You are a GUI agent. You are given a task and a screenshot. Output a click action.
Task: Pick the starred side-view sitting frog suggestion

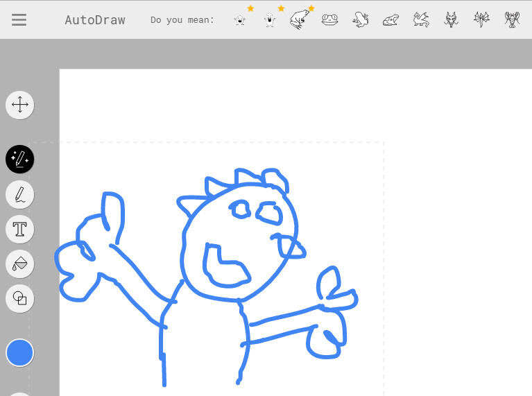pyautogui.click(x=300, y=19)
